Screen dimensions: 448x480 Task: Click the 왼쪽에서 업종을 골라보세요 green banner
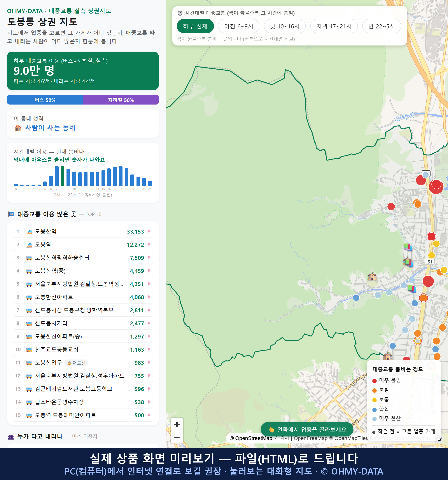(307, 429)
